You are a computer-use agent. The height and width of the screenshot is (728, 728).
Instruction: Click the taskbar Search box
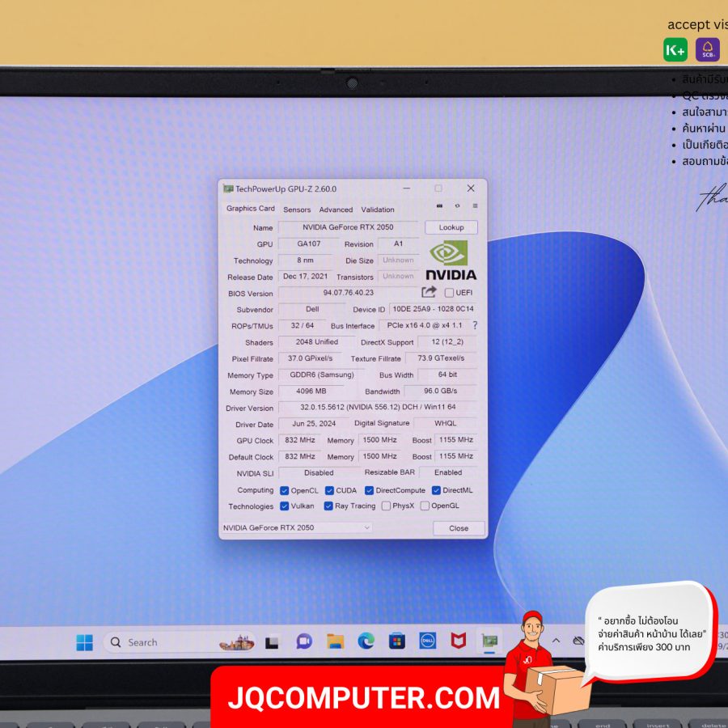[180, 642]
